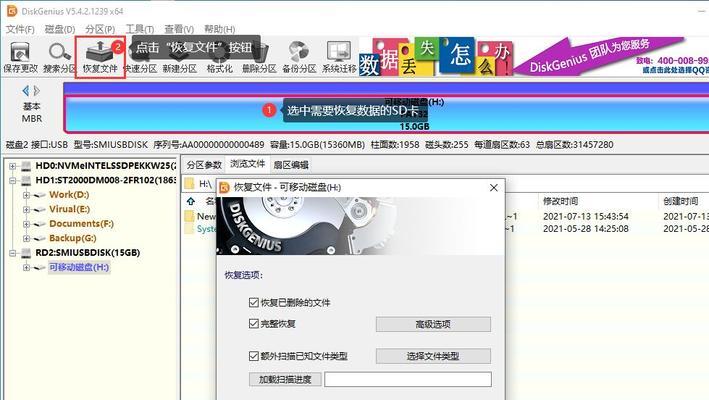The height and width of the screenshot is (400, 709).
Task: Expand the HD0 NVMe disk node
Action: (13, 166)
